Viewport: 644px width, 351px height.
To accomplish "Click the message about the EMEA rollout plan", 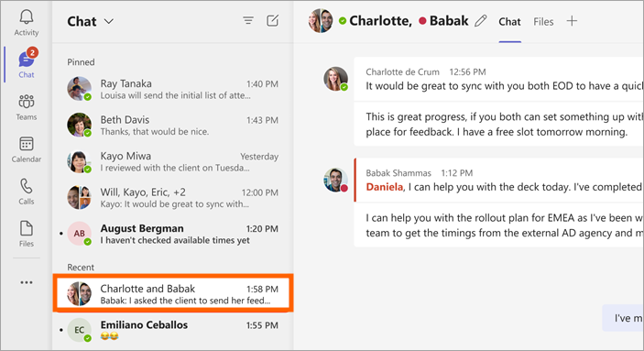I will pyautogui.click(x=498, y=225).
